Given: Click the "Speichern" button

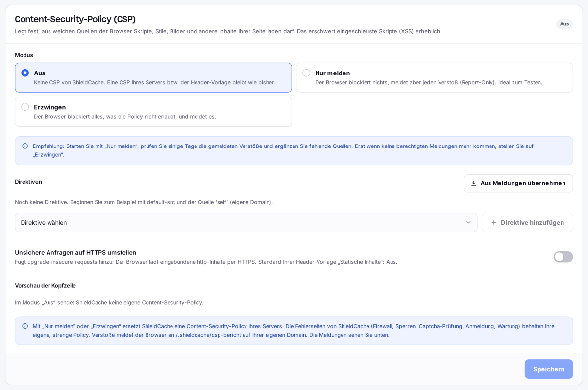Looking at the screenshot, I should [549, 369].
